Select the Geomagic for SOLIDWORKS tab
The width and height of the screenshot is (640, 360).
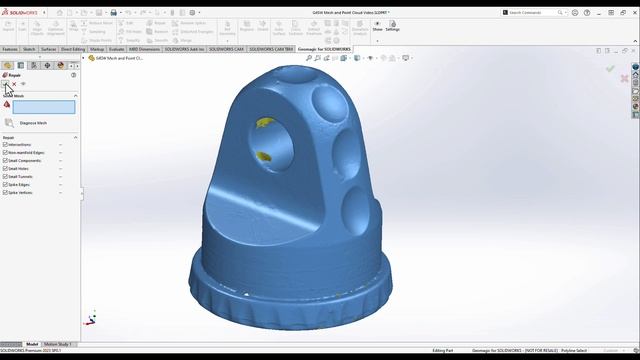(x=324, y=49)
